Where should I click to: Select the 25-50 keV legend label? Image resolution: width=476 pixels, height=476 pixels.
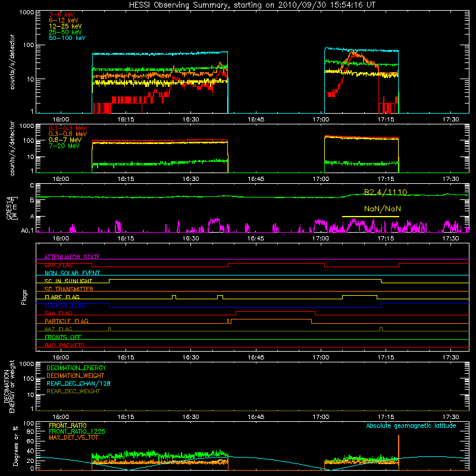[65, 32]
